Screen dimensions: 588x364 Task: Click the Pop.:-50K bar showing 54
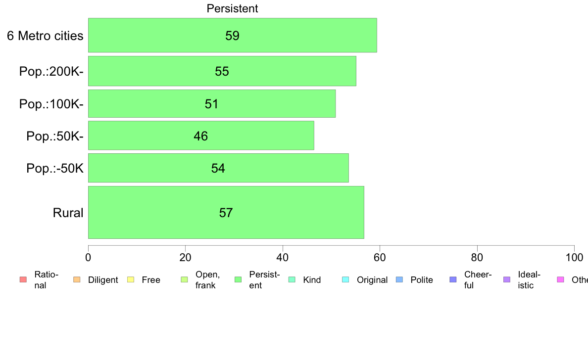[x=218, y=168]
